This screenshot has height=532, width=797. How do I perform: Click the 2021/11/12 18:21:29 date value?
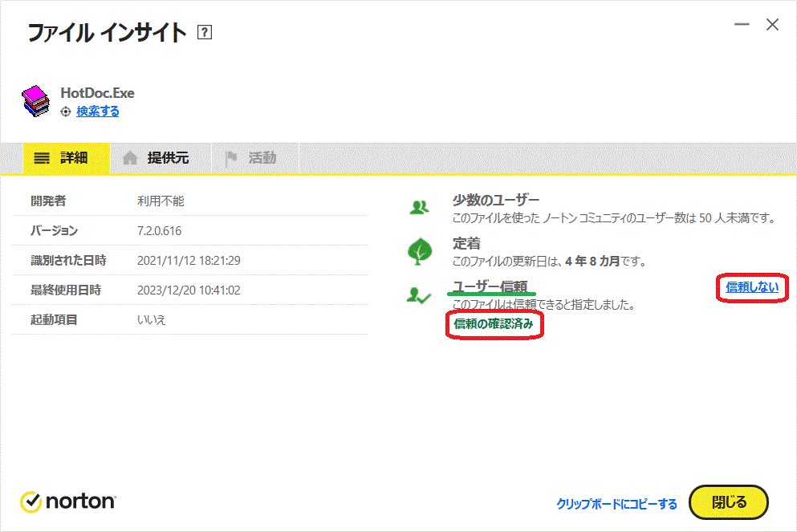pyautogui.click(x=189, y=261)
